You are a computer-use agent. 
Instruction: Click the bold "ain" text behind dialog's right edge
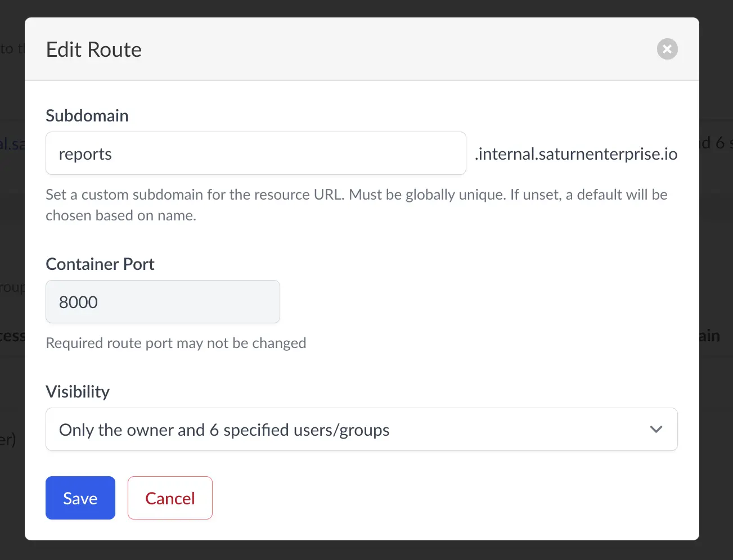coord(710,336)
